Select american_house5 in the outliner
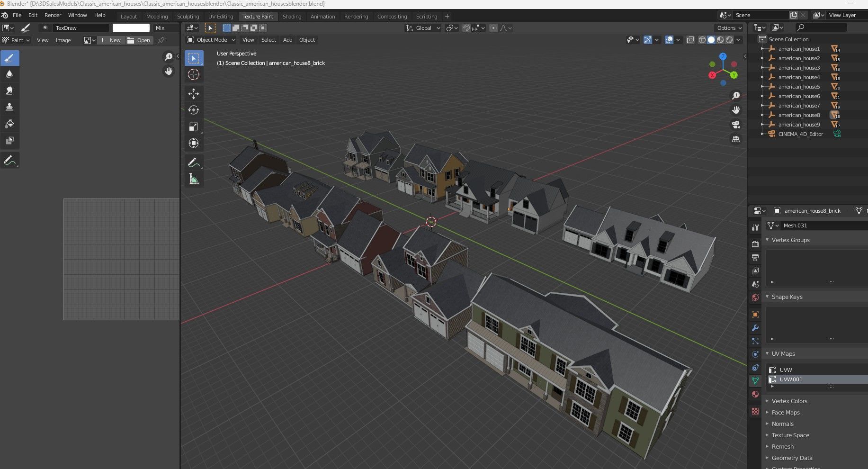Screen dimensions: 868x469 point(799,87)
